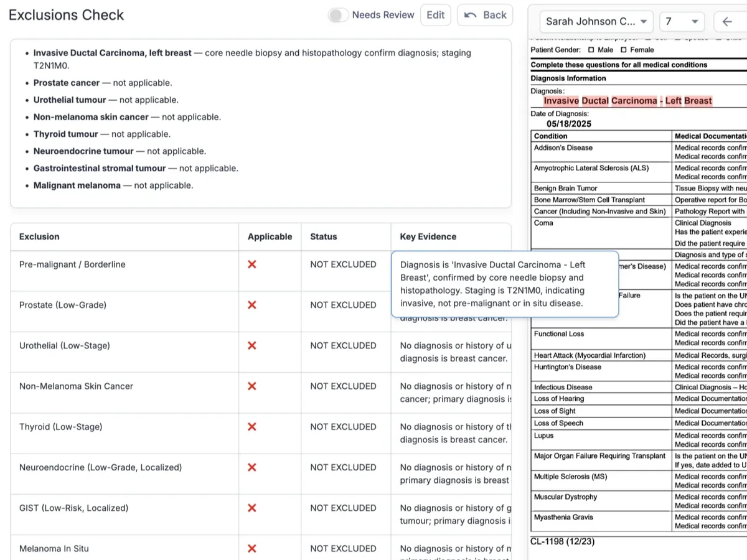Click Heart Attack (Myocardial Infarction) condition
The image size is (747, 560).
click(590, 355)
